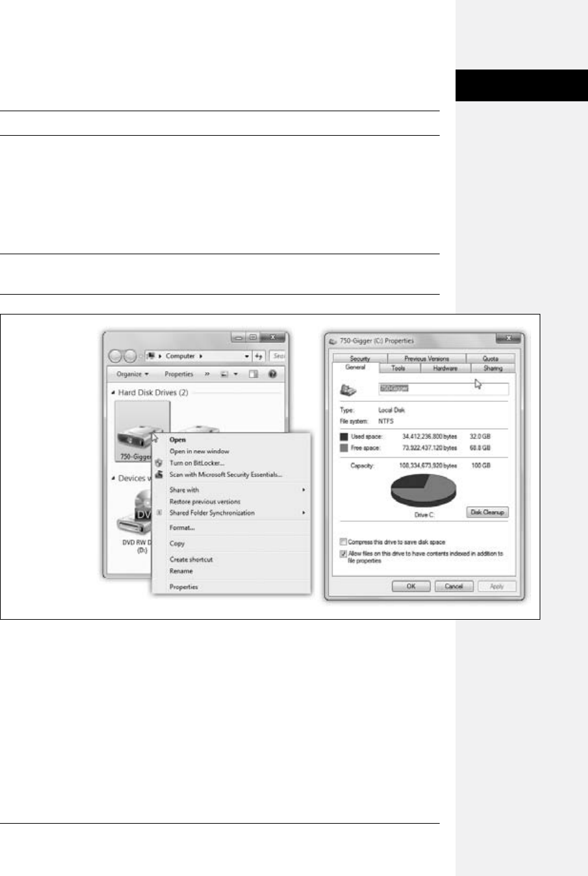The image size is (588, 876).
Task: Click the Computer breadcrumb in address bar
Action: [x=179, y=356]
